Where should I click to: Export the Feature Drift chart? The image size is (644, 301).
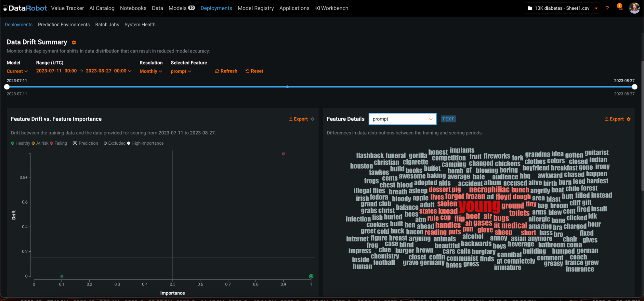click(x=298, y=119)
